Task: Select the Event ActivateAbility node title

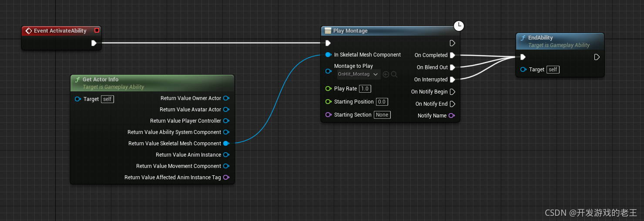Action: tap(60, 31)
